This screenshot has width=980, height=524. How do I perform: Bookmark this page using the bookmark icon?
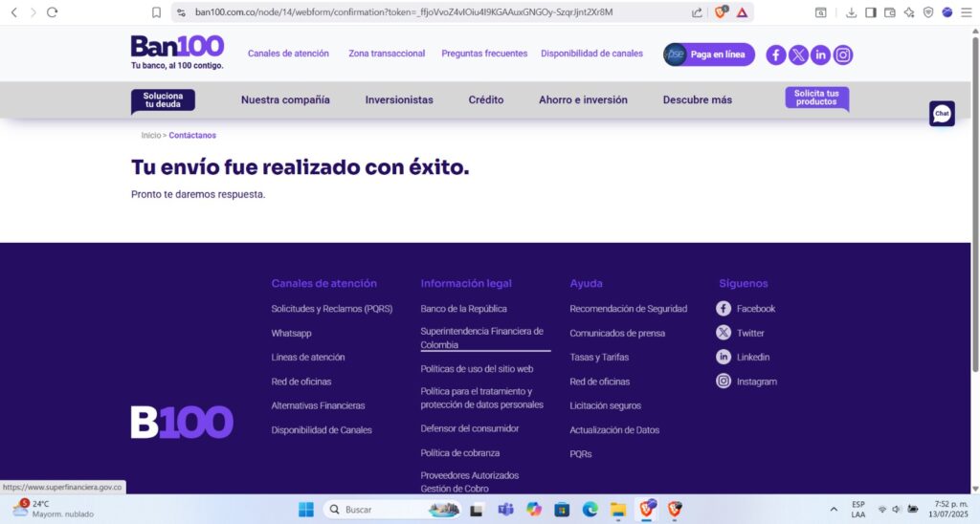click(x=156, y=12)
